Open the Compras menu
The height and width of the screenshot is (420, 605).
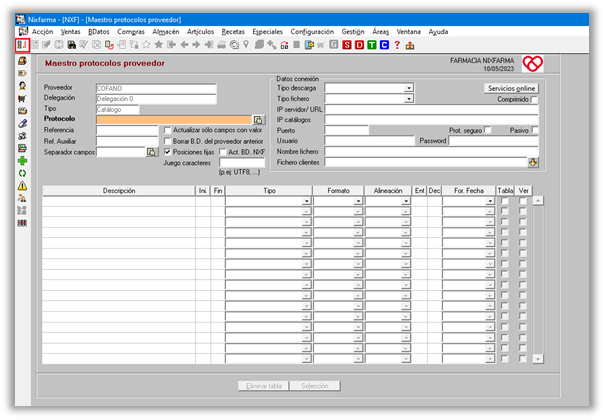[x=131, y=32]
